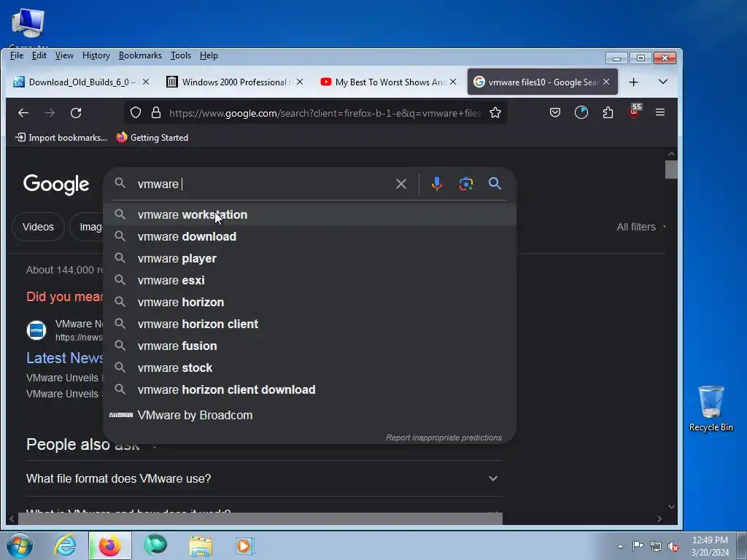The image size is (747, 560).
Task: Select suggestion 'vmware fusion'
Action: [309, 346]
